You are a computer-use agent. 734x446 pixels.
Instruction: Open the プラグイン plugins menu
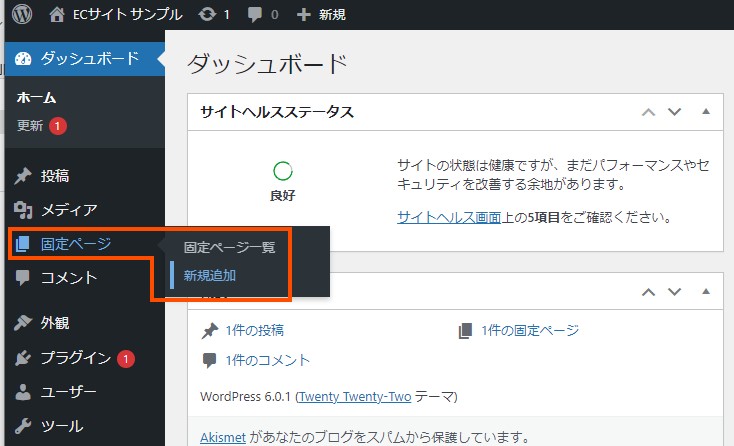point(75,358)
